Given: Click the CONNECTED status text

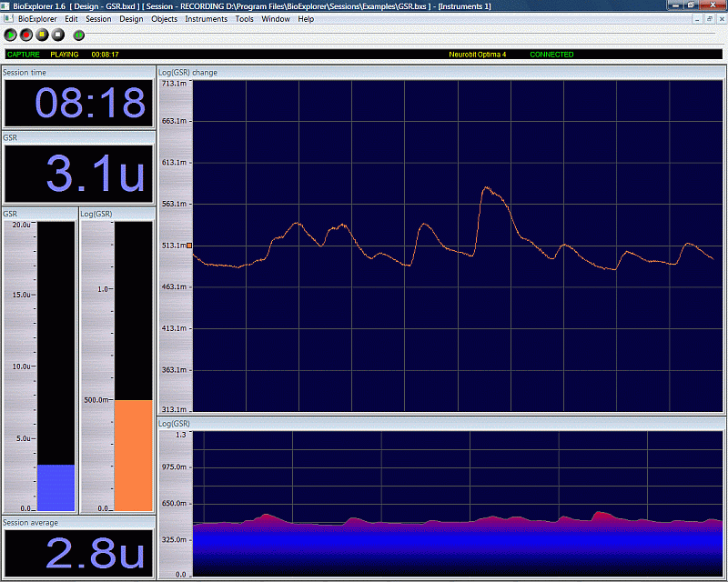Looking at the screenshot, I should pyautogui.click(x=551, y=55).
